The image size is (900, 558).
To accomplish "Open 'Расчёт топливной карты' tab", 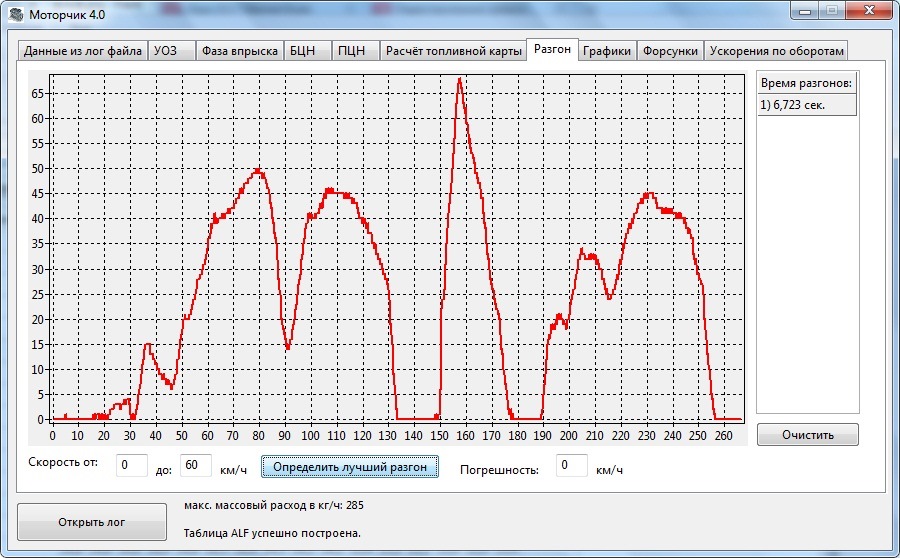I will (453, 51).
